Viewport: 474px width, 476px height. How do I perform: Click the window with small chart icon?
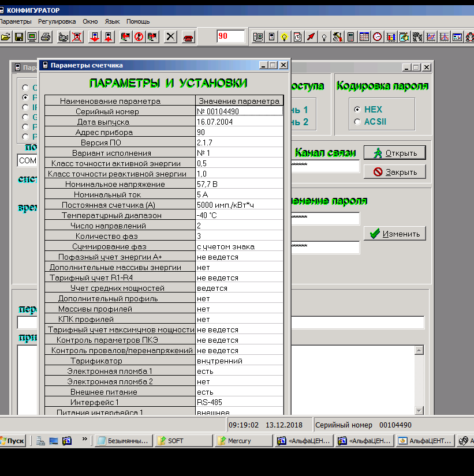[x=457, y=37]
